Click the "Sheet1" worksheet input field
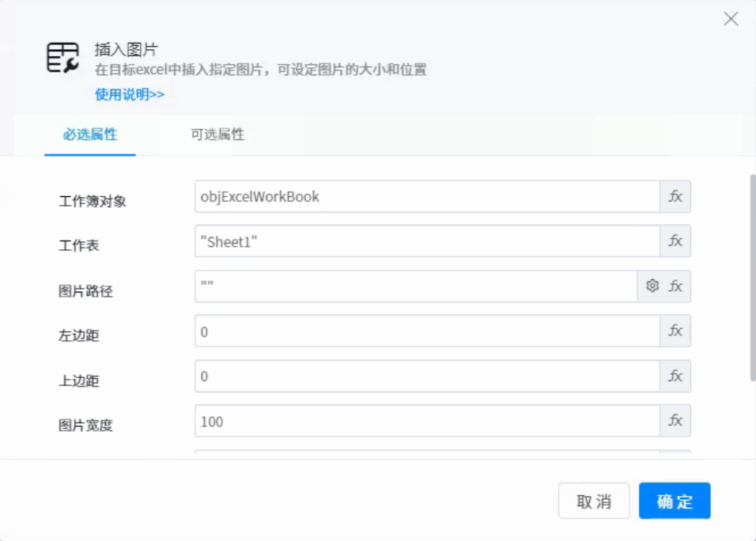Viewport: 756px width, 541px height. pos(427,241)
